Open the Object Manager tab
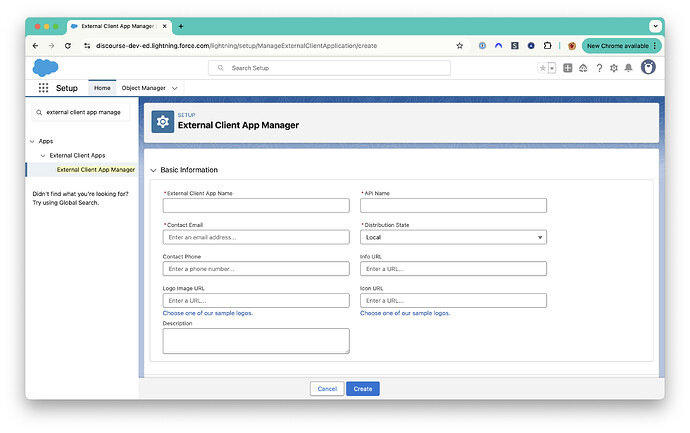 point(143,88)
